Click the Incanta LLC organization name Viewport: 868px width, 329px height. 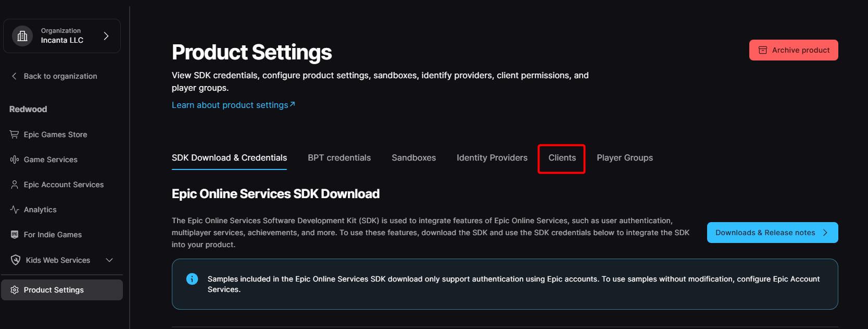pyautogui.click(x=62, y=40)
